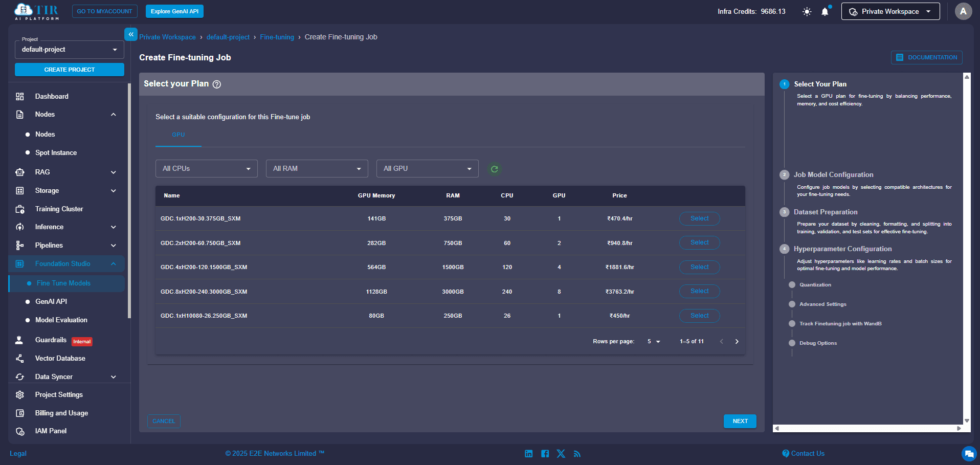980x465 pixels.
Task: Select the GPU tab
Action: click(x=179, y=135)
